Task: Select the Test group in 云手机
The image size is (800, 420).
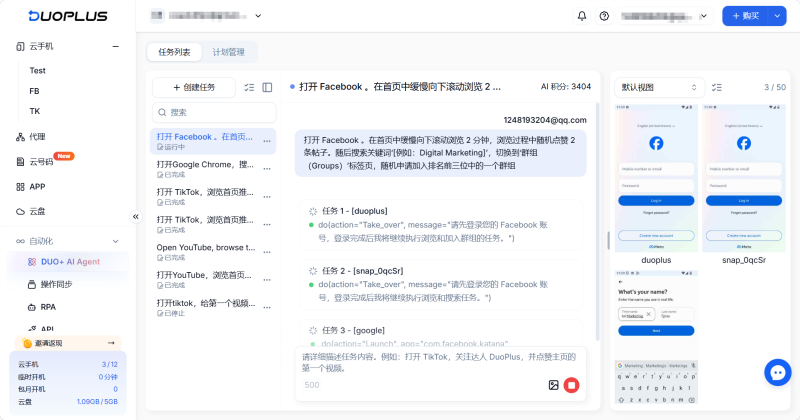Action: tap(38, 71)
